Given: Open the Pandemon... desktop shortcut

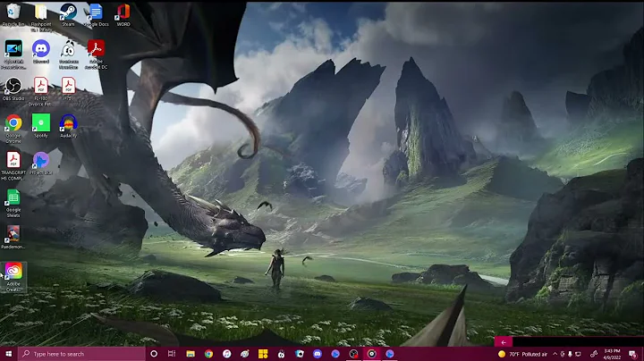Looking at the screenshot, I should pos(13,237).
